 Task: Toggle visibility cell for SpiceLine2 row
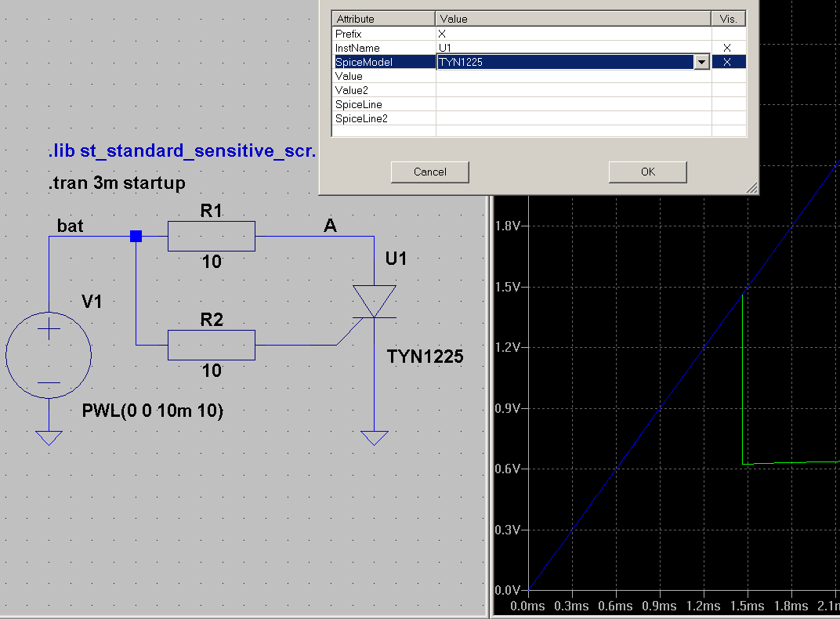[x=727, y=118]
